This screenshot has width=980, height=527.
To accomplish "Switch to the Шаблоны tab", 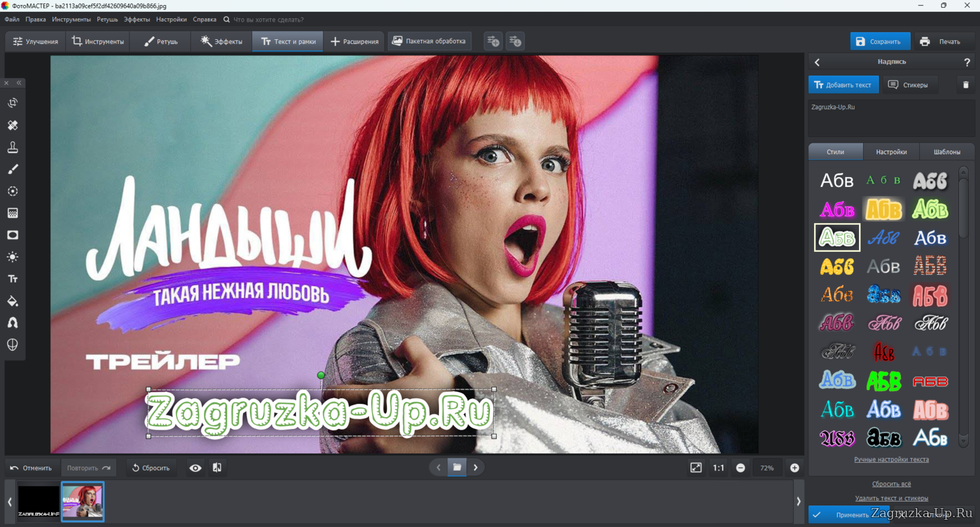I will point(947,152).
